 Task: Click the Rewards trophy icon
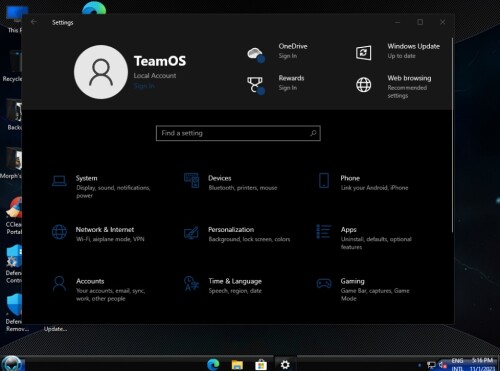point(256,85)
